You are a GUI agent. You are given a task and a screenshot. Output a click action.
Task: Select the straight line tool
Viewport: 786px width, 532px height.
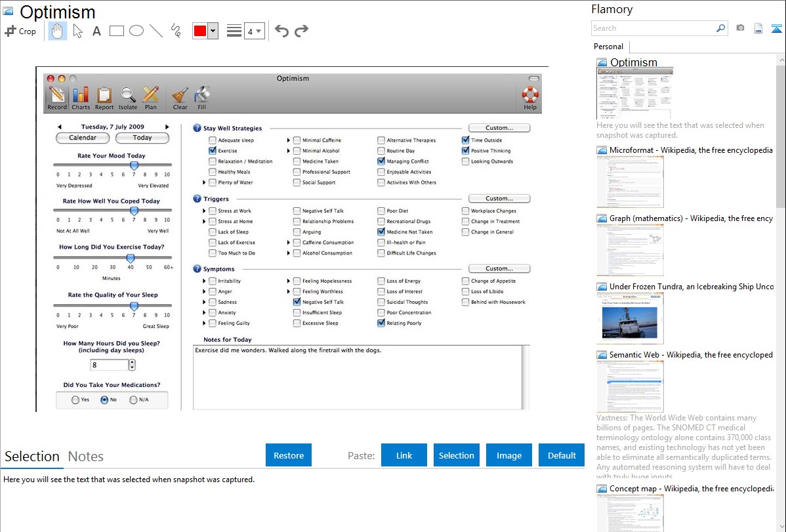pos(156,31)
